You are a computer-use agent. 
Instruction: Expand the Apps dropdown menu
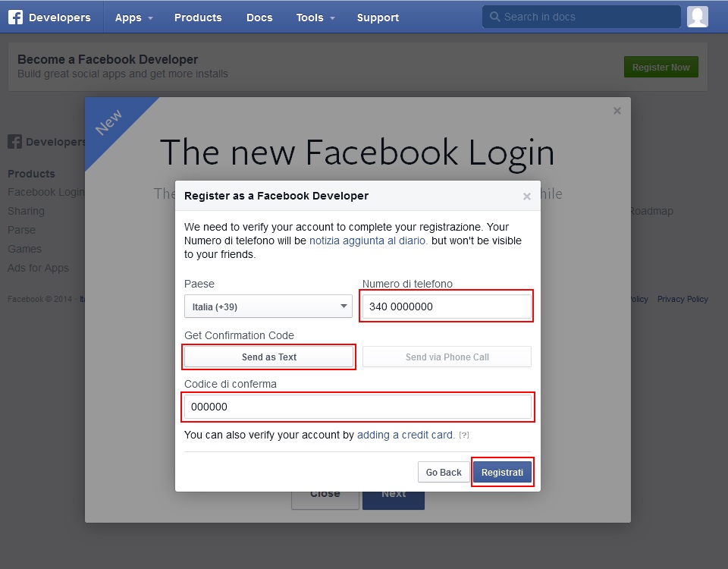point(133,17)
